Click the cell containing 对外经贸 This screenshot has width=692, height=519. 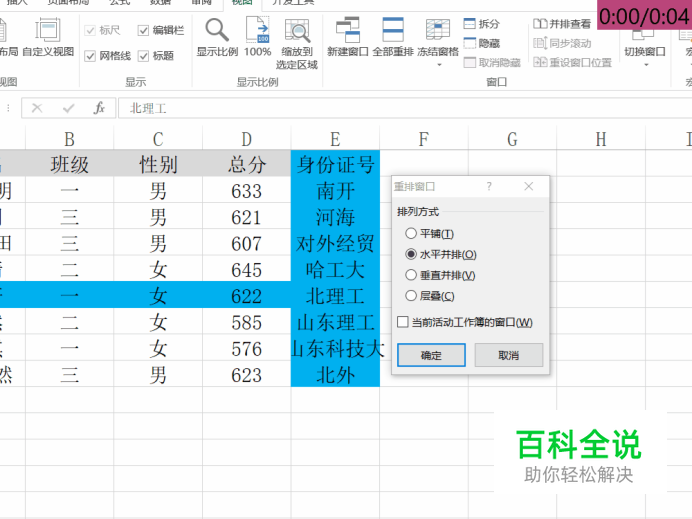tap(335, 243)
